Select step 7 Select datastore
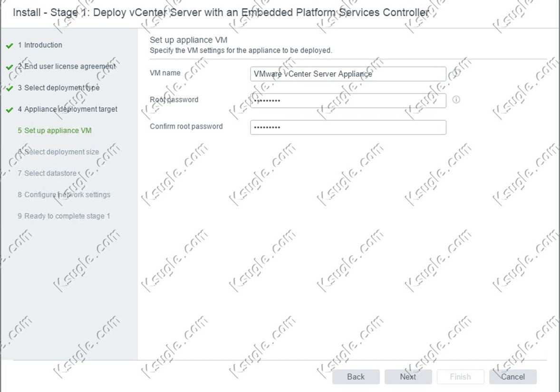Image resolution: width=560 pixels, height=392 pixels. pyautogui.click(x=47, y=173)
